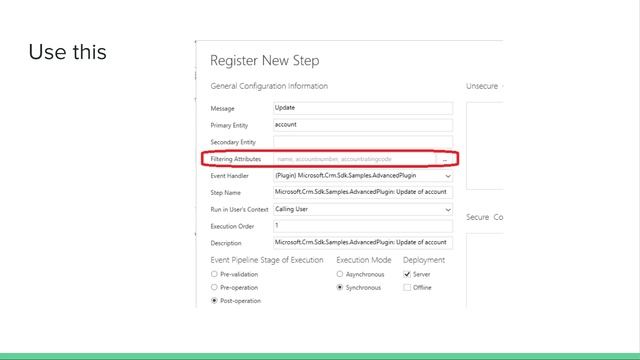Click inside the Filtering Attributes text box
Screen dimensions: 640x360
[355, 159]
